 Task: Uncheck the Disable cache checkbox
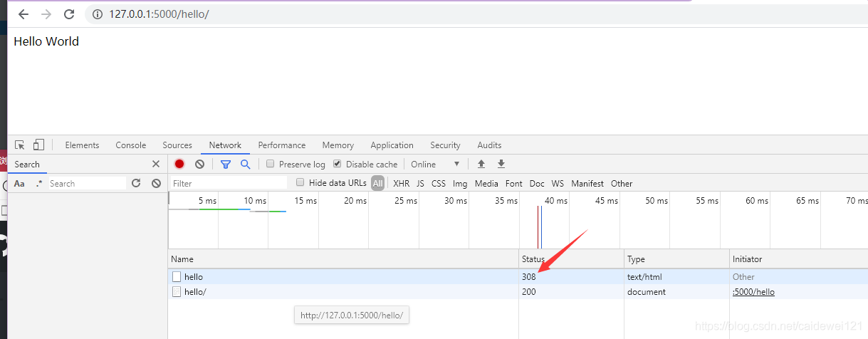(338, 164)
